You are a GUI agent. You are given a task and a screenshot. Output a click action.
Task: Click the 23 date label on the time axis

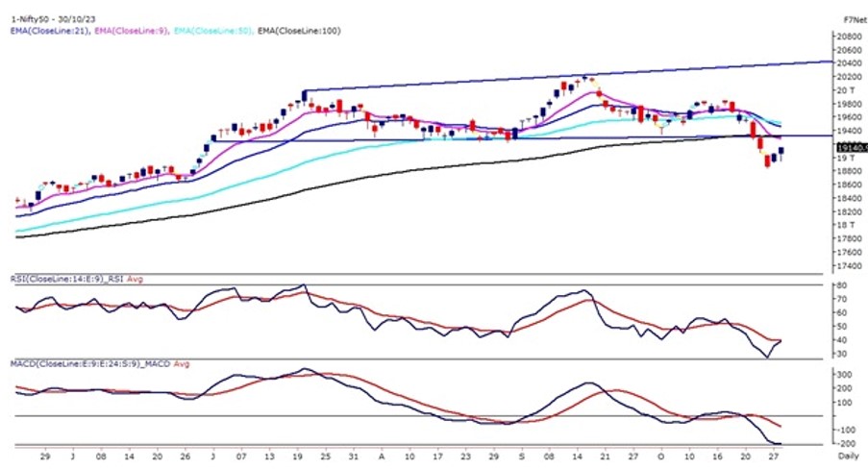(x=465, y=457)
